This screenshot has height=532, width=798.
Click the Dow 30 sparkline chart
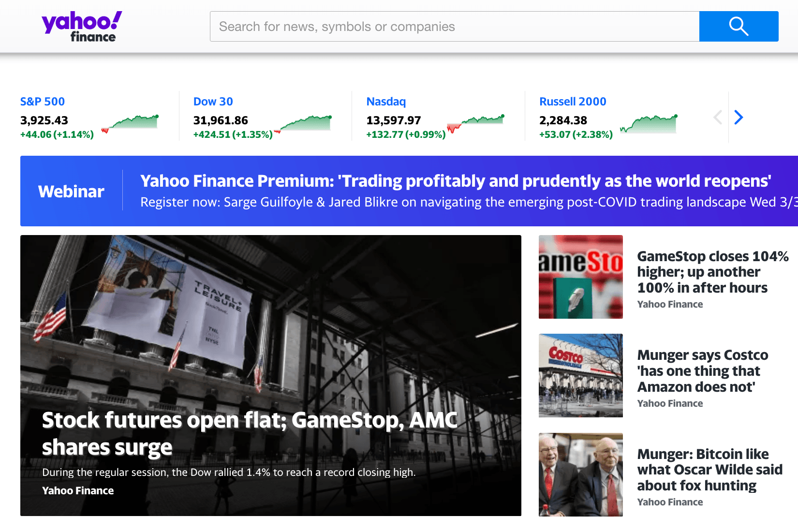303,124
